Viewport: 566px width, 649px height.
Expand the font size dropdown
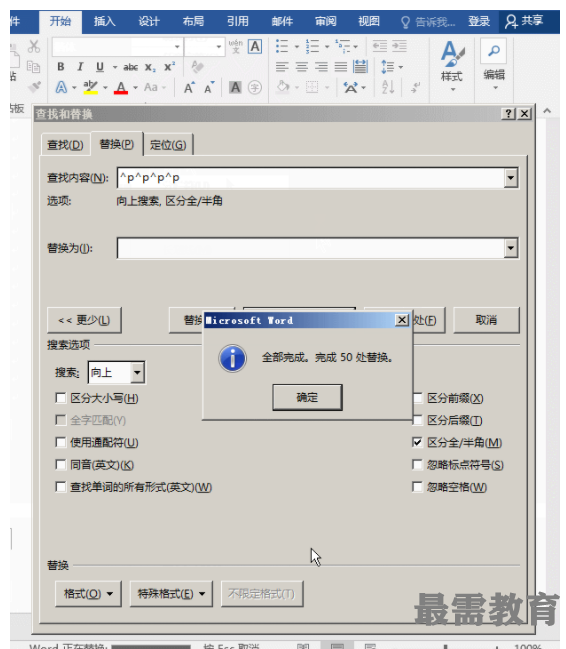219,46
